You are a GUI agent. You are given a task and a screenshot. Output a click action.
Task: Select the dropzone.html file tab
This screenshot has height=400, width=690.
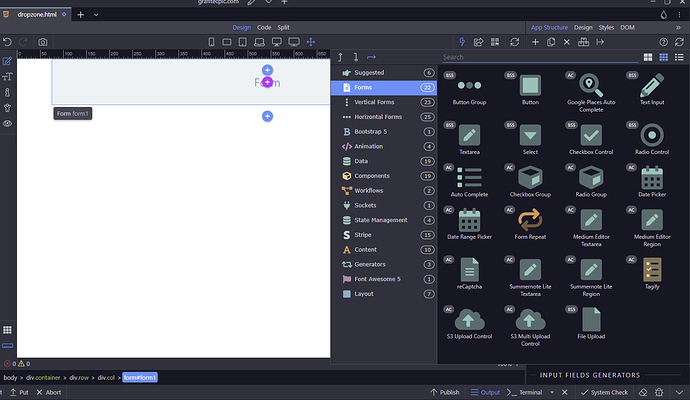37,15
